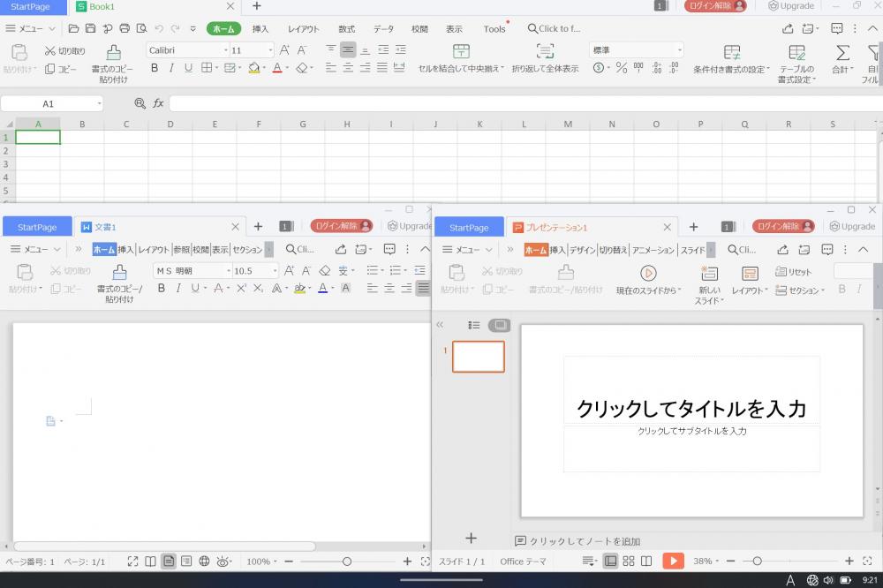Expand the 100% zoom dropdown in the writer
Screen dimensions: 883x588
pos(262,562)
